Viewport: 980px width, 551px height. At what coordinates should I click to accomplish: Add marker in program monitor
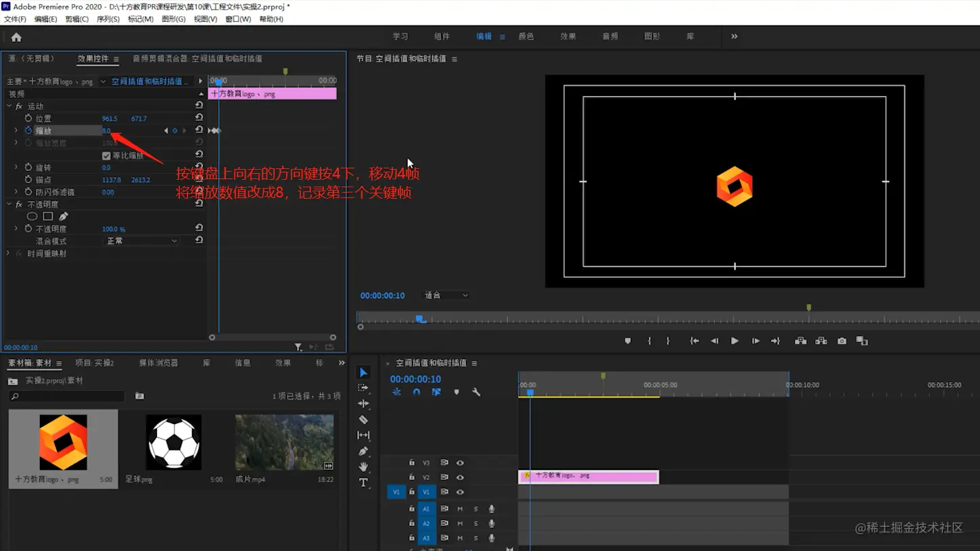coord(628,341)
